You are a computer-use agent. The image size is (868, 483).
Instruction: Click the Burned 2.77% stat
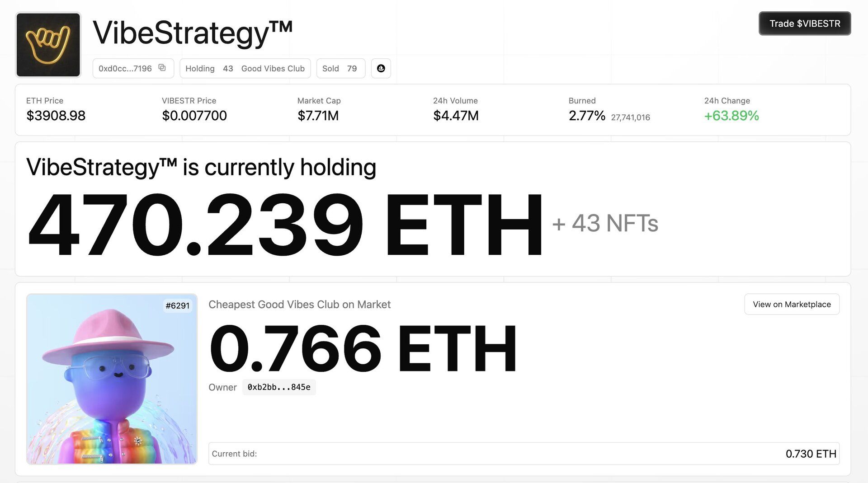[x=587, y=116]
